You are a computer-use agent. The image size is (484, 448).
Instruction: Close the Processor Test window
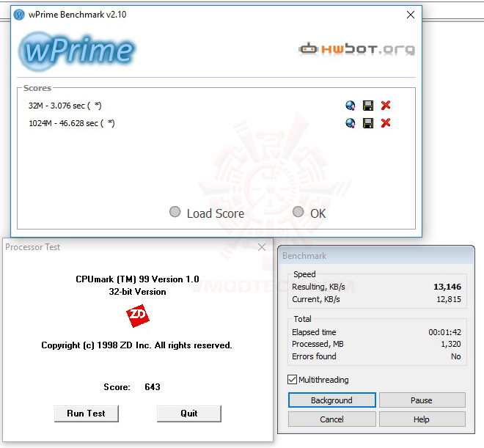pos(262,247)
